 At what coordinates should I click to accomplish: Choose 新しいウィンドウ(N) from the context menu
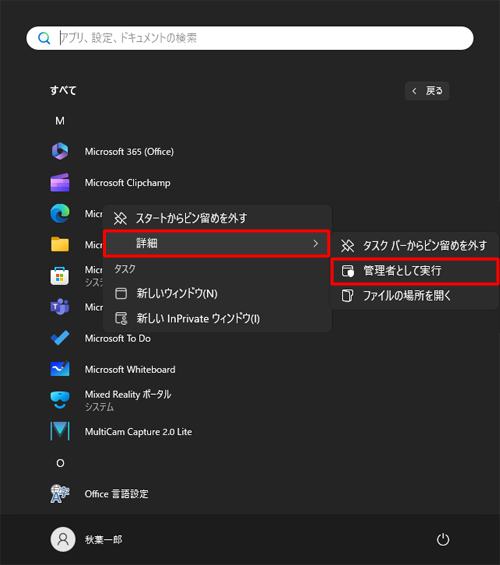pos(217,293)
